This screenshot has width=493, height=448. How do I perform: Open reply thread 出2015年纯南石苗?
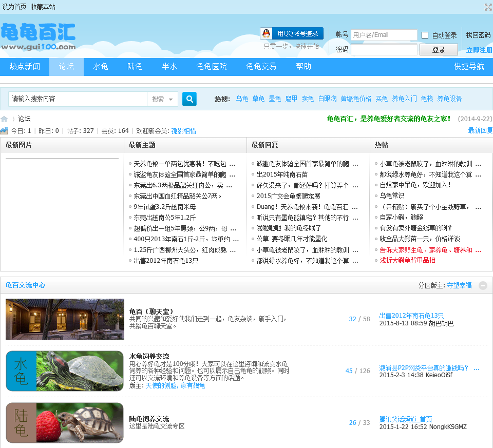(x=282, y=174)
